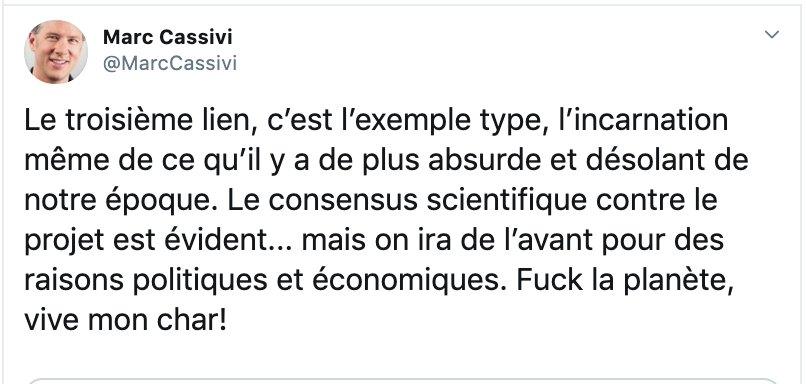Click the words "contre le" in the tweet
The width and height of the screenshot is (806, 384).
tap(656, 201)
